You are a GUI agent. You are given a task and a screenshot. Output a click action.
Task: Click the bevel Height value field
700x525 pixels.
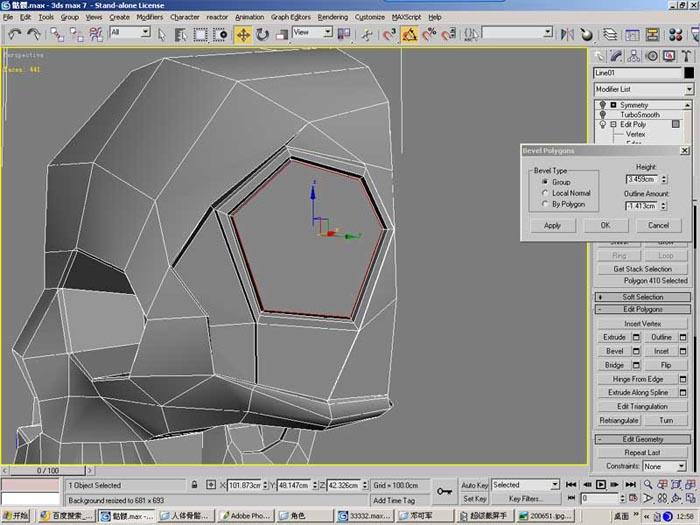642,179
